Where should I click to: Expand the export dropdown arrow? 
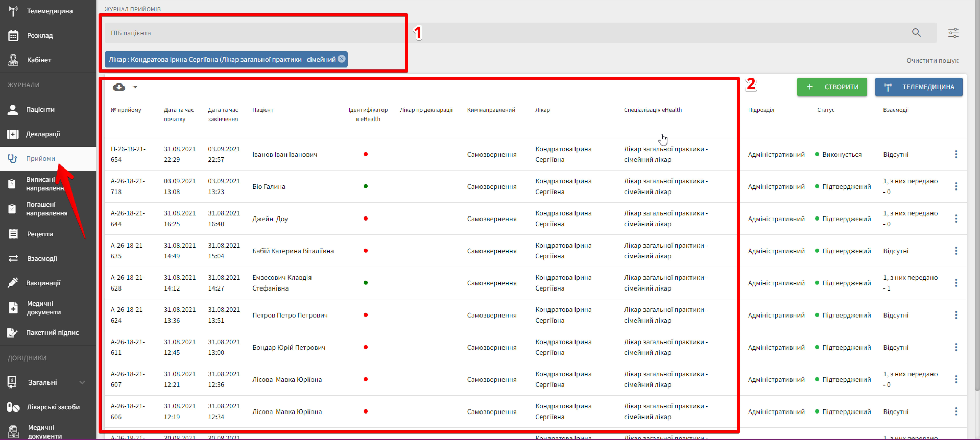pyautogui.click(x=135, y=87)
